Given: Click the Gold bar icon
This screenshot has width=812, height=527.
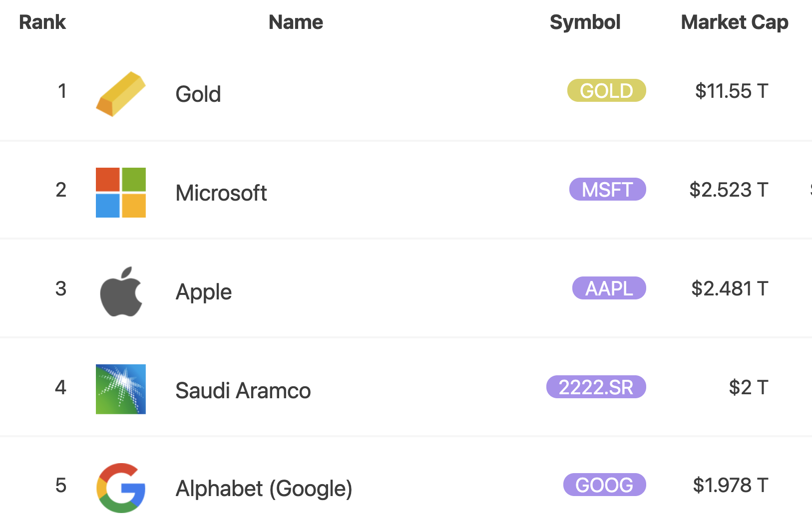Looking at the screenshot, I should tap(121, 94).
